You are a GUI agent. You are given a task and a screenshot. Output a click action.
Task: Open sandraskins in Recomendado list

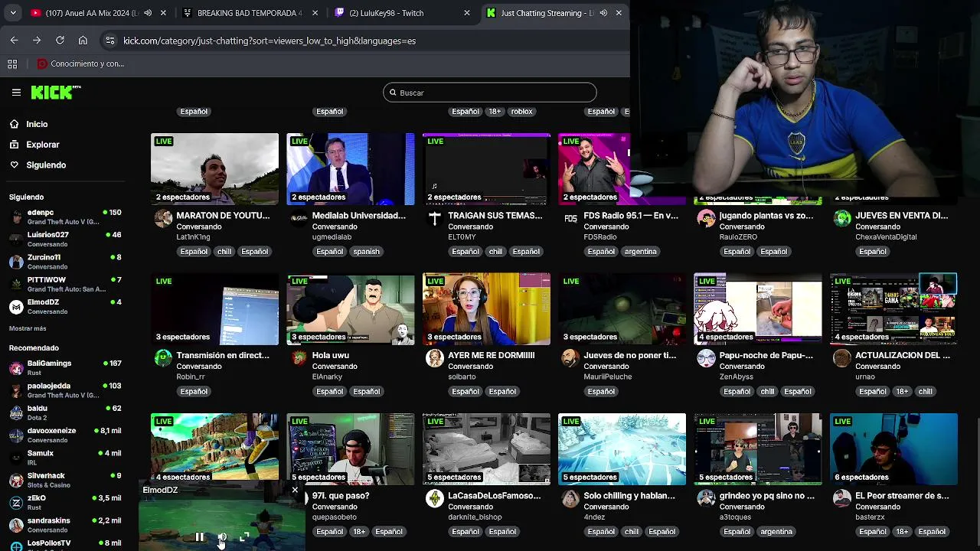65,524
